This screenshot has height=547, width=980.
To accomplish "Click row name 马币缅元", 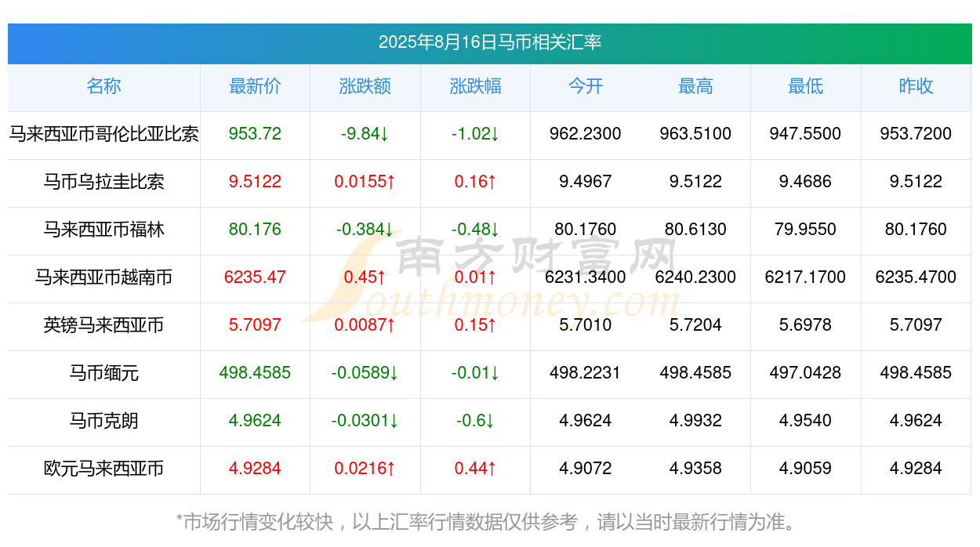I will coord(103,373).
